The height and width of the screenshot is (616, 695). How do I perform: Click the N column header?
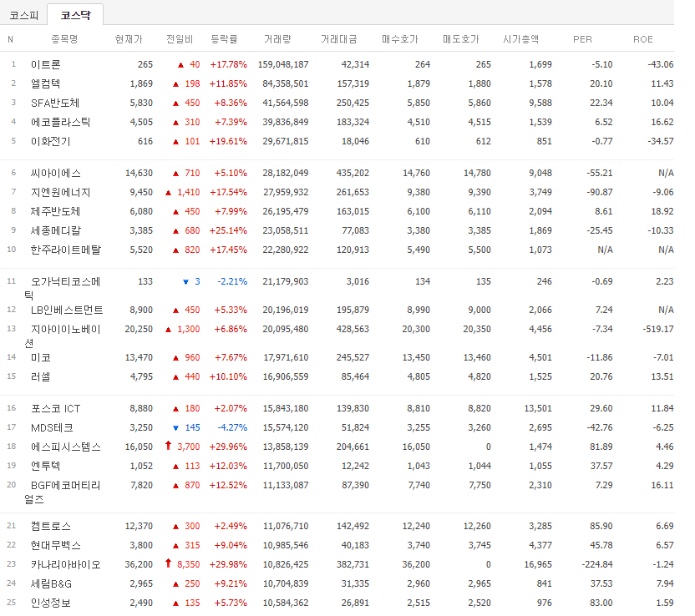click(11, 39)
